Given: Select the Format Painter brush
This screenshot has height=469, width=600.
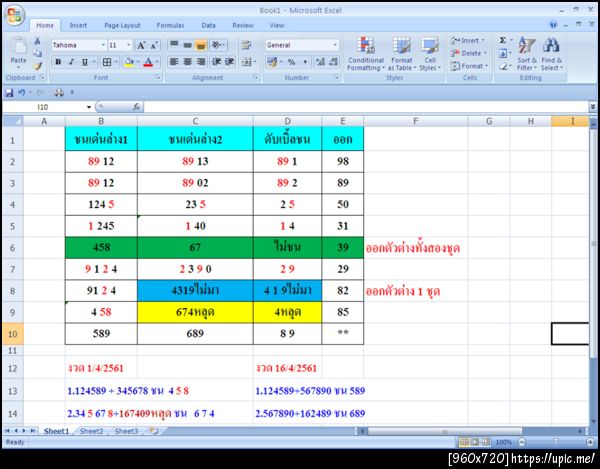Looking at the screenshot, I should [x=38, y=66].
